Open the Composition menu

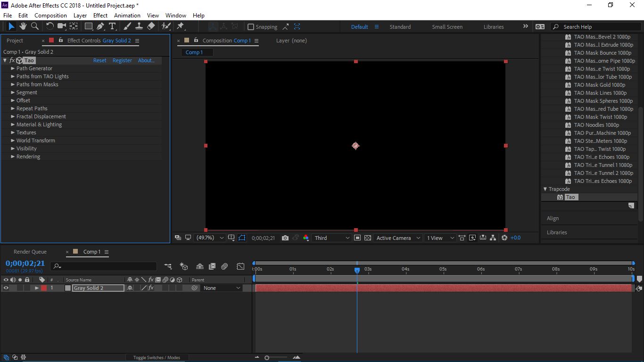[50, 15]
